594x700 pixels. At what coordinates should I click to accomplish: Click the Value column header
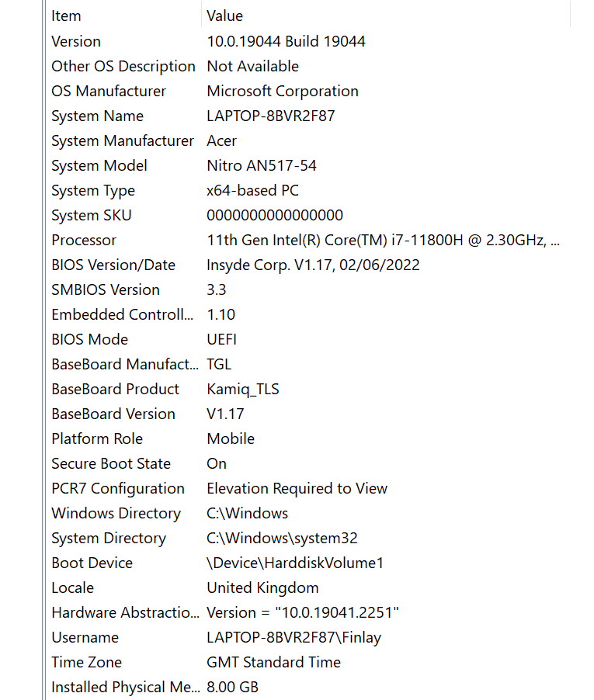point(386,16)
